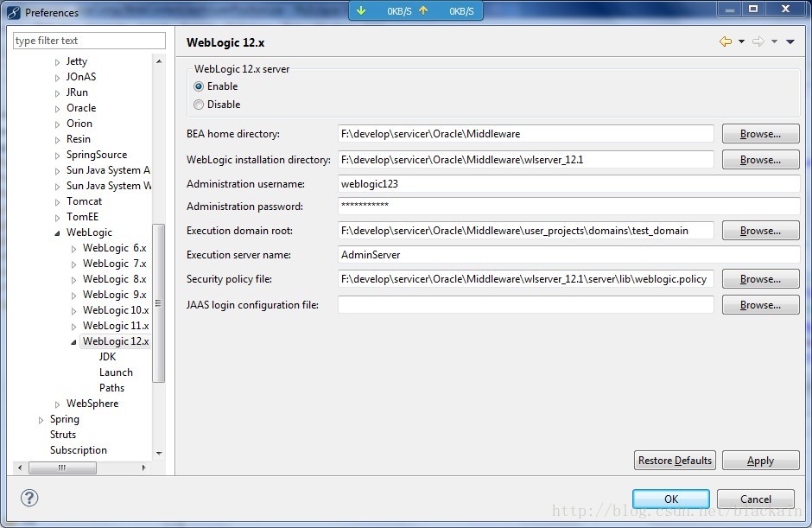Open the Paths page under WebLogic 12.x
Screen dimensions: 812x528
click(x=111, y=388)
